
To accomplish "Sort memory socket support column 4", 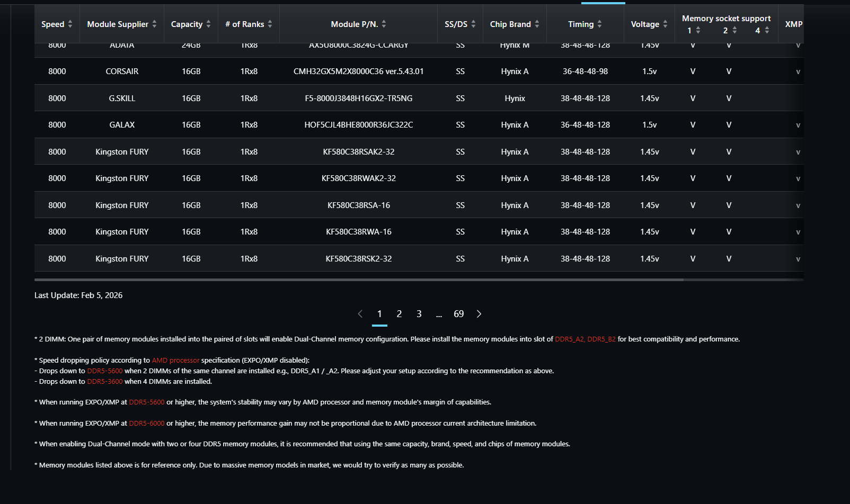I will [x=767, y=31].
